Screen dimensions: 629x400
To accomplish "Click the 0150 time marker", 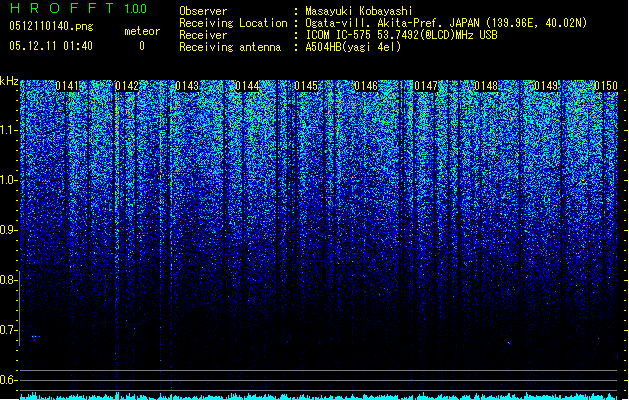I will (x=606, y=86).
